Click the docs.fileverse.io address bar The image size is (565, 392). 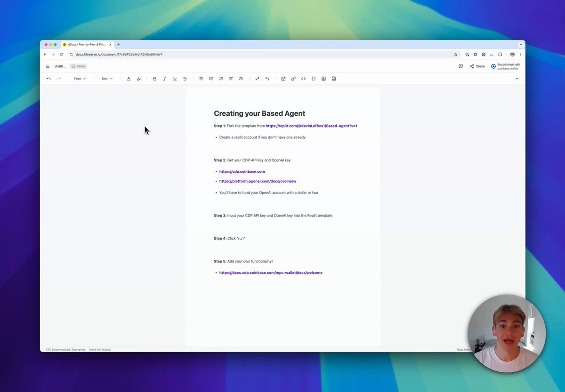tap(264, 55)
